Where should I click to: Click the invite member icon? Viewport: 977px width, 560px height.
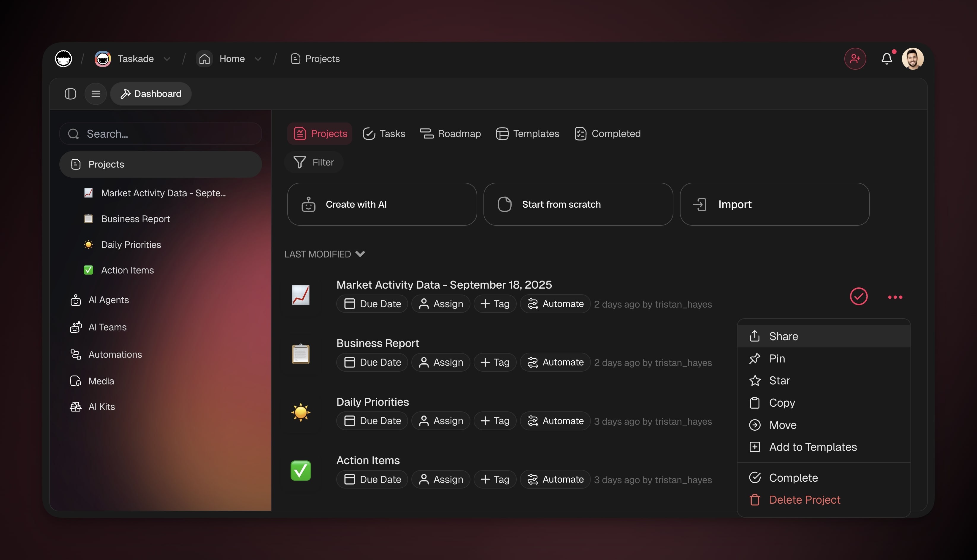[855, 58]
